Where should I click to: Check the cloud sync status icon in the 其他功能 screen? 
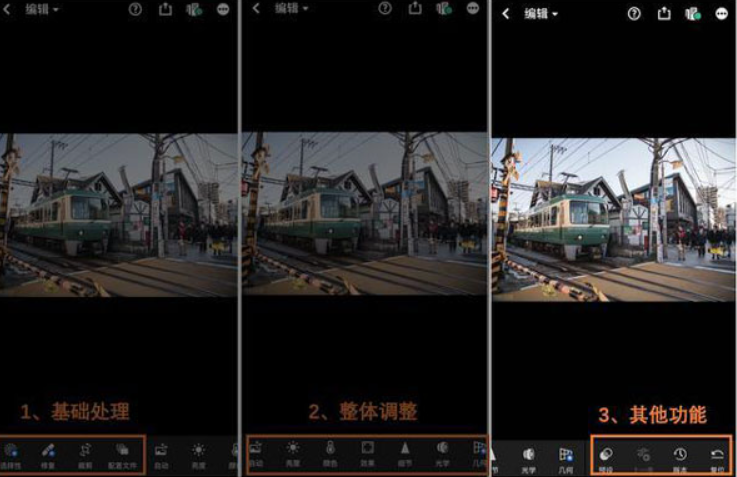[x=693, y=14]
